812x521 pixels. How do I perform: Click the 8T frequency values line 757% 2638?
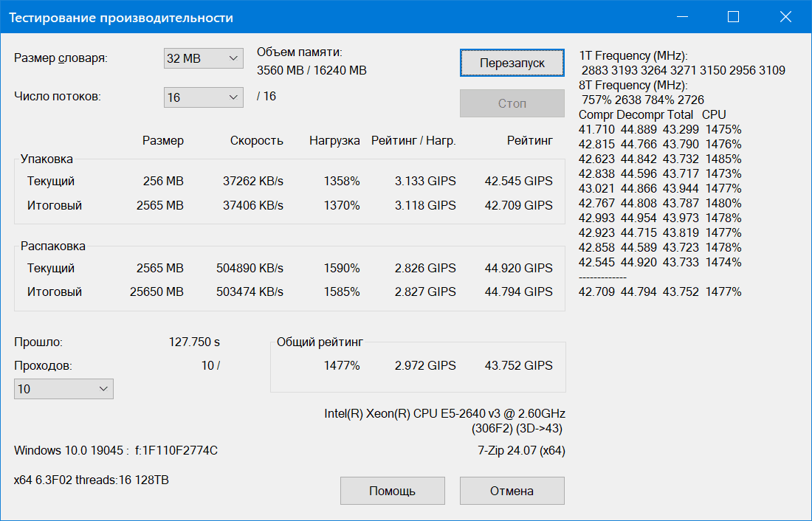coord(643,100)
